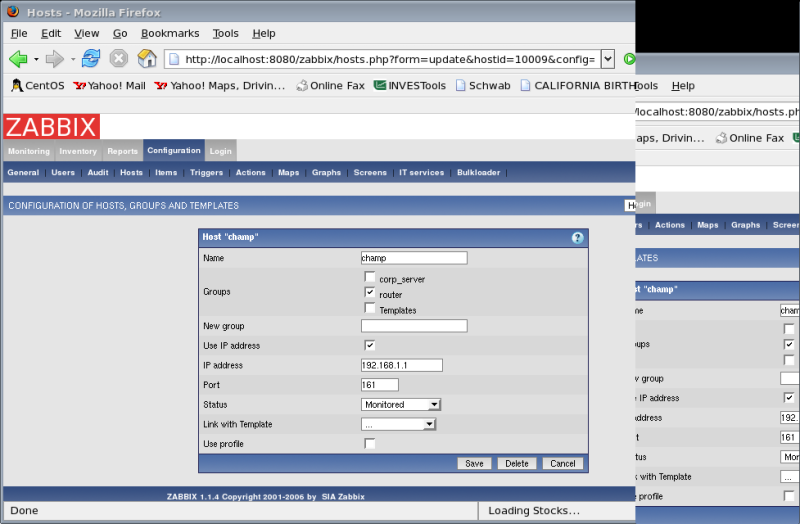Click the ZABBIX logo

click(x=52, y=127)
